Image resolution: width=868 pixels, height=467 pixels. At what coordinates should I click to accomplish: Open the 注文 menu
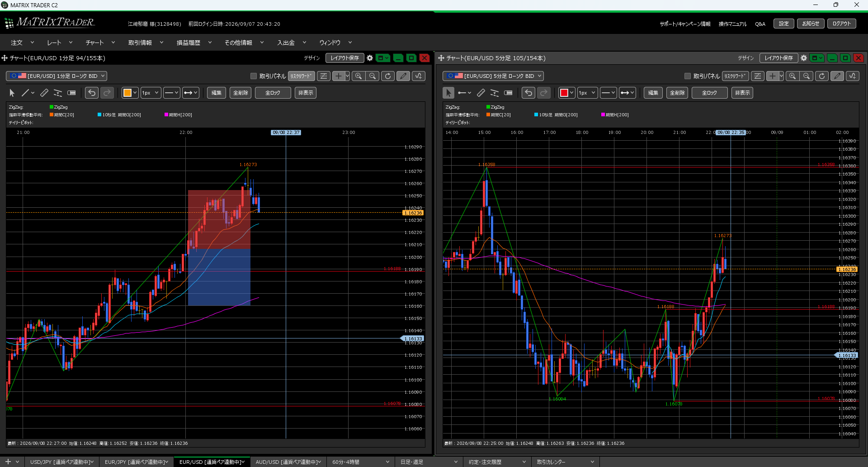point(23,43)
